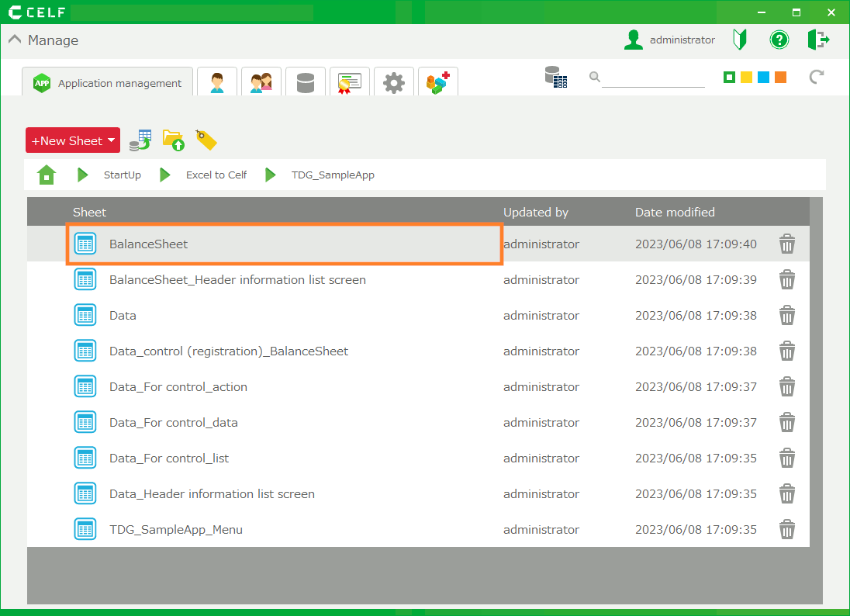Click the extensions blocks icon

(x=438, y=82)
